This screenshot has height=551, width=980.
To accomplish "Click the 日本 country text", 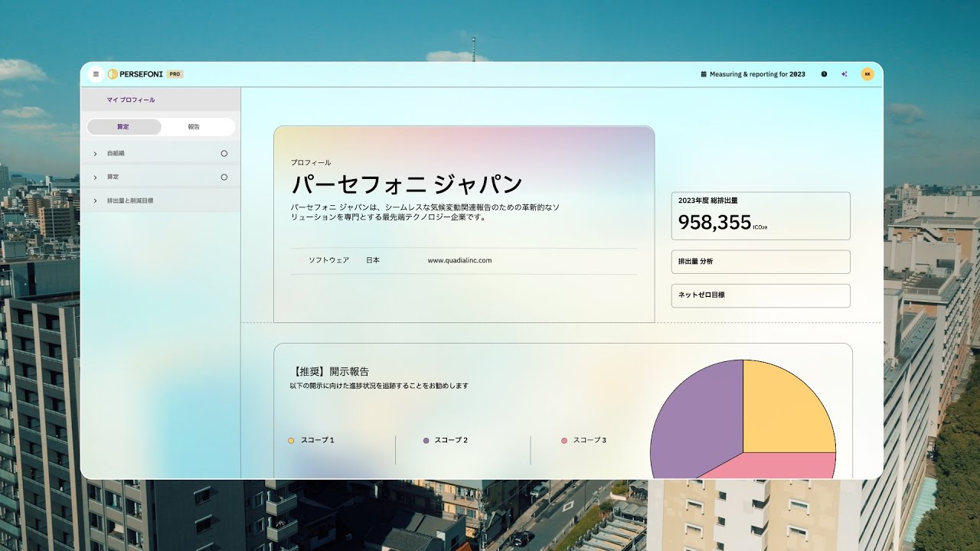I will click(x=373, y=260).
